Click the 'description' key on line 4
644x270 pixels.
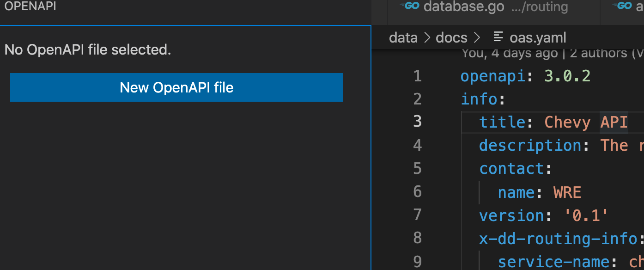530,145
